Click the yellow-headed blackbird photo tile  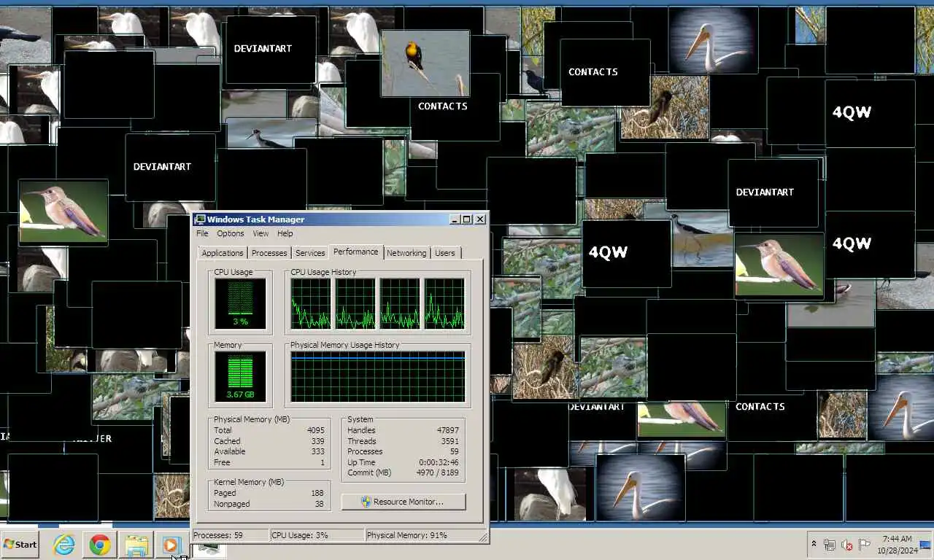pos(425,63)
